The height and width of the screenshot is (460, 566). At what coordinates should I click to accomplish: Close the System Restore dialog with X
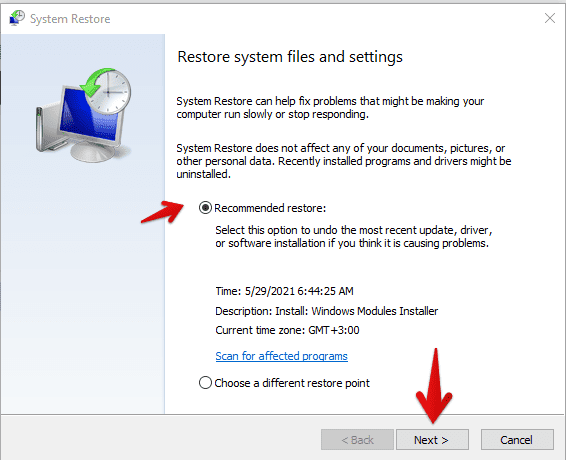tap(550, 18)
